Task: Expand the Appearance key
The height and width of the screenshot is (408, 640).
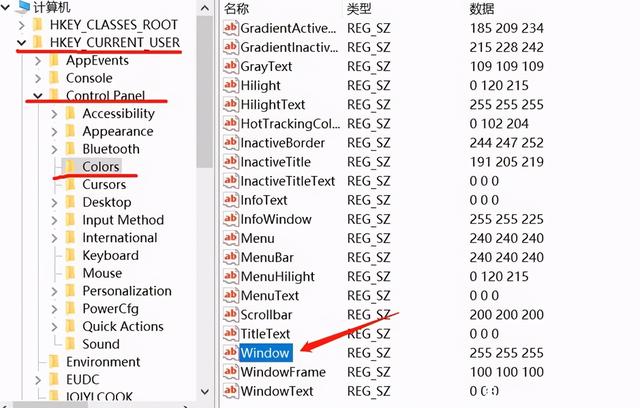Action: coord(54,131)
